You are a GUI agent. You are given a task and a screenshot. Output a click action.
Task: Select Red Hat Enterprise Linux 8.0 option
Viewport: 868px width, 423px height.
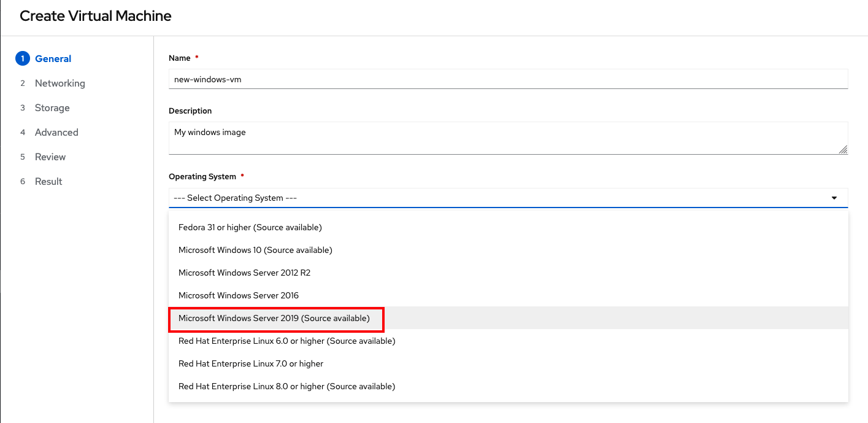coord(286,386)
